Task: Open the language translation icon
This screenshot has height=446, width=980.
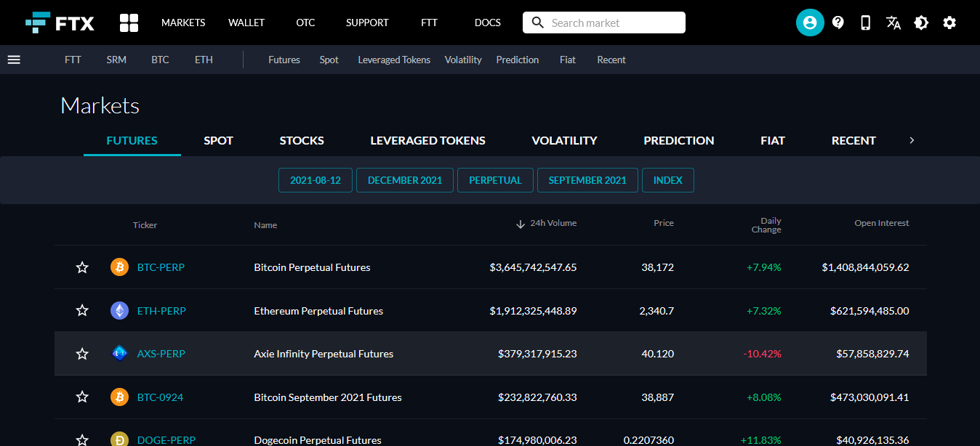Action: tap(893, 23)
